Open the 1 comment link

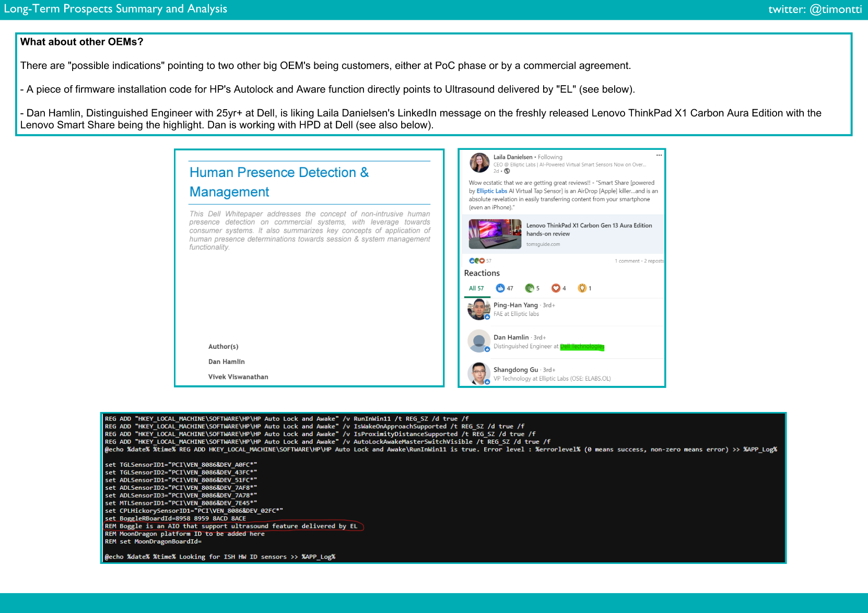point(627,261)
